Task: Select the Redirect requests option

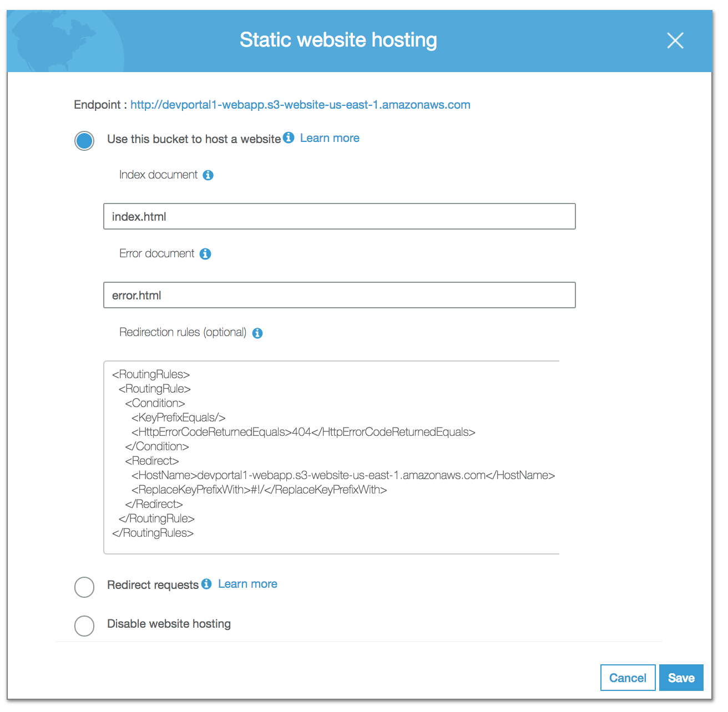Action: click(x=84, y=587)
